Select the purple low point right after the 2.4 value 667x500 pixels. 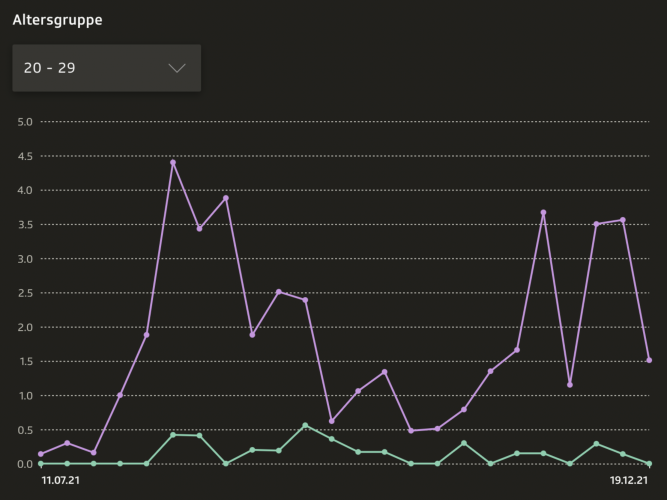point(332,421)
